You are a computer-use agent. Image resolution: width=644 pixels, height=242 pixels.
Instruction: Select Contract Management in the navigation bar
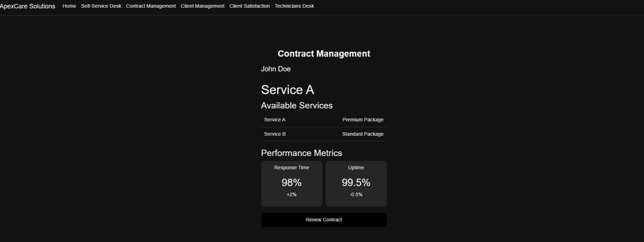pos(151,6)
